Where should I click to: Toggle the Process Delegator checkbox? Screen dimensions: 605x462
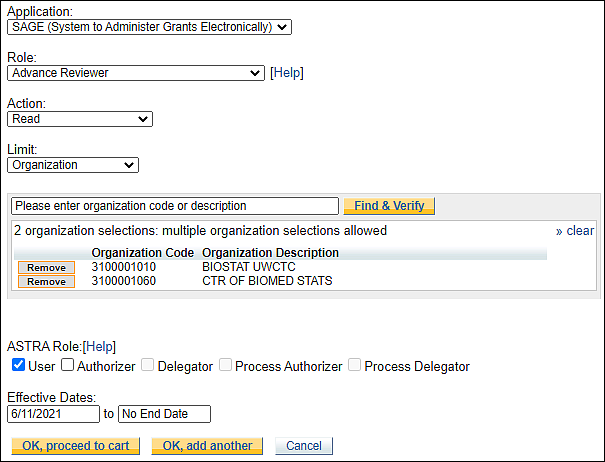coord(354,365)
